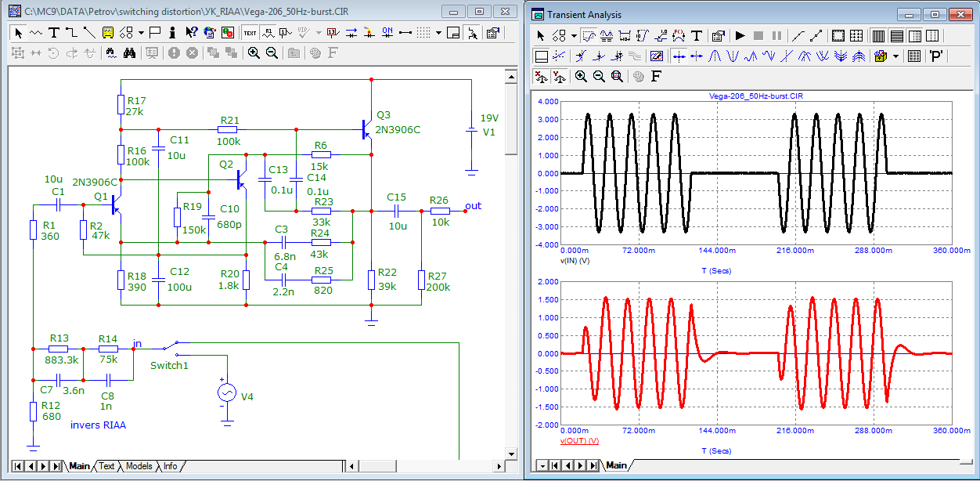Click the v(OUT) (V) plot label
The width and height of the screenshot is (980, 481).
click(579, 441)
